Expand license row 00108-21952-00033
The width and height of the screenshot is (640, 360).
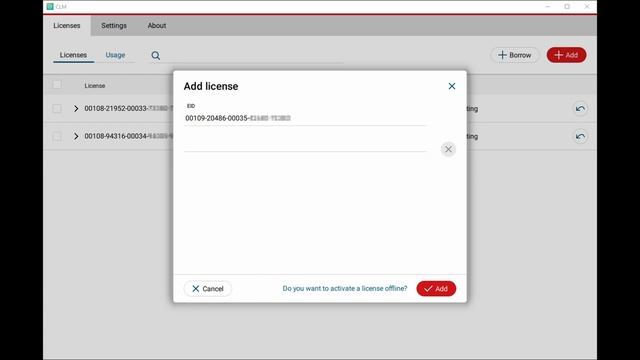tap(76, 109)
